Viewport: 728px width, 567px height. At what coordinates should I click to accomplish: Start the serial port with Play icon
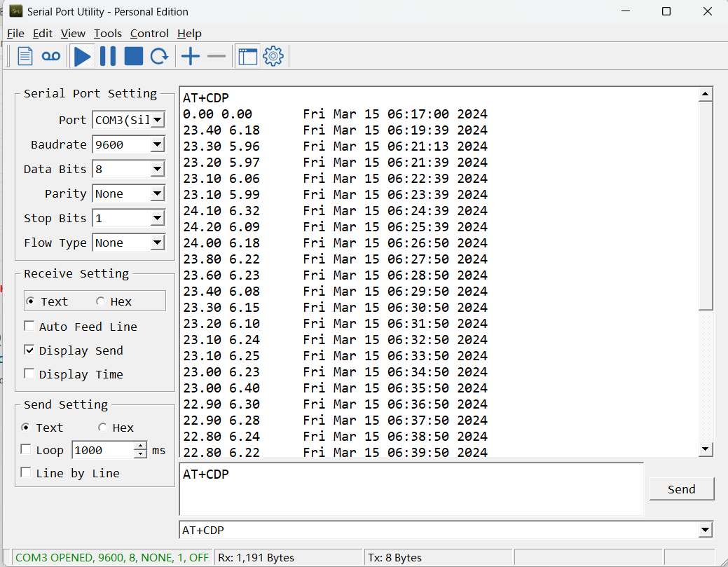click(x=82, y=56)
